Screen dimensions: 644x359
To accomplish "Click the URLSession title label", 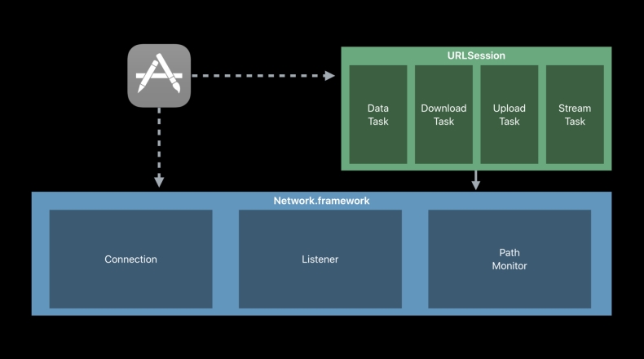I will pyautogui.click(x=476, y=55).
